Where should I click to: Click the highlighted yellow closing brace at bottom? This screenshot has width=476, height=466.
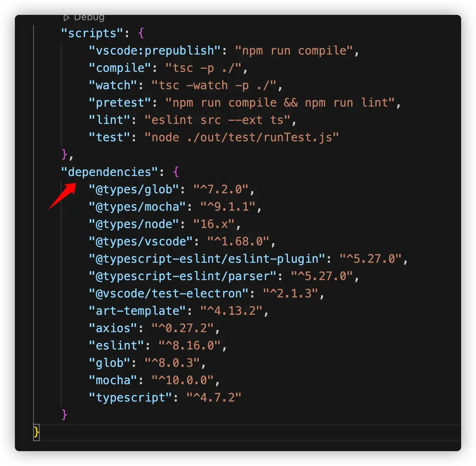[x=36, y=432]
